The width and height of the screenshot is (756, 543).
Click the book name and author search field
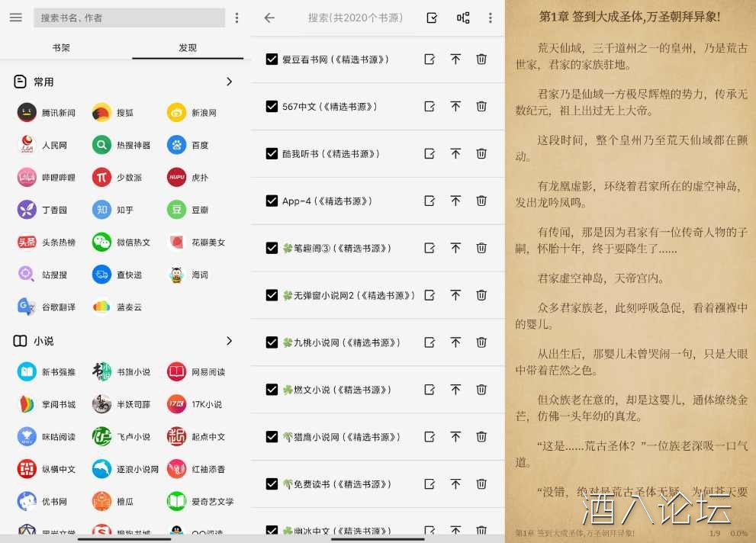click(129, 18)
